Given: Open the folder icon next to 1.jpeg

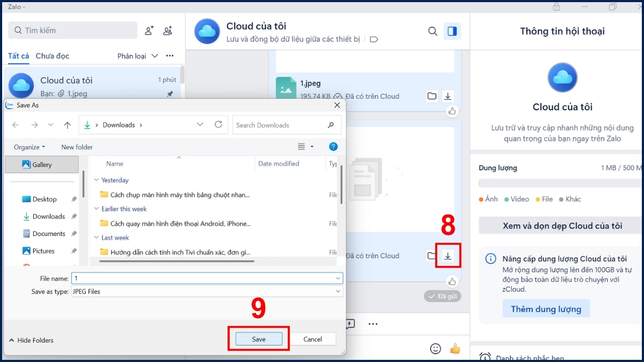Looking at the screenshot, I should [433, 96].
